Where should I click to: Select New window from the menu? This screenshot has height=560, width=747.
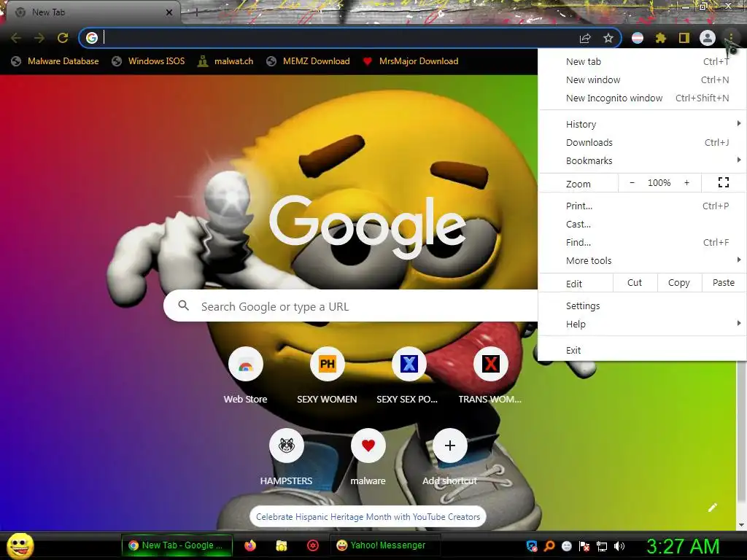(x=642, y=79)
